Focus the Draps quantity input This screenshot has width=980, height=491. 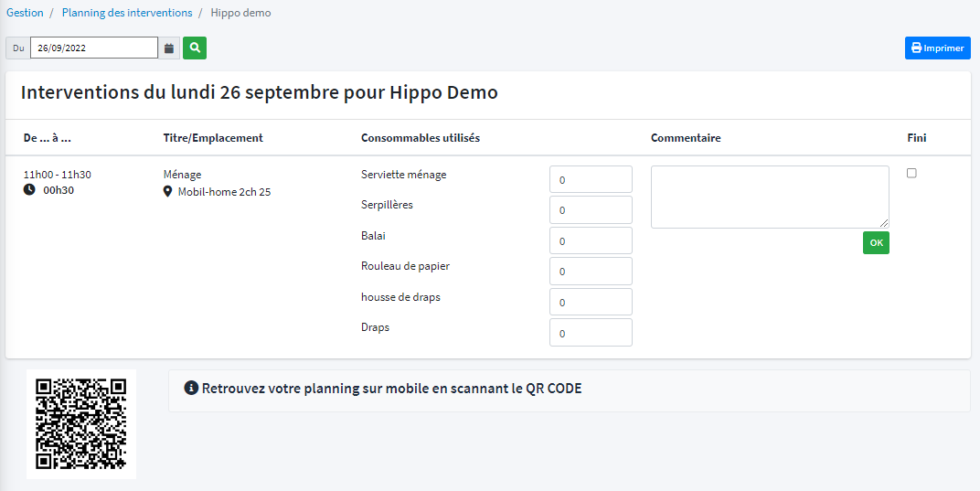tap(591, 333)
